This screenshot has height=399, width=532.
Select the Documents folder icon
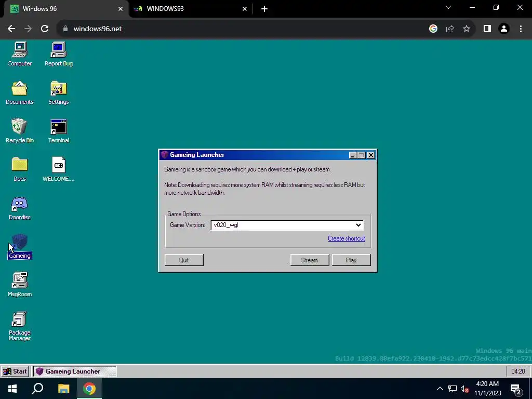pos(20,92)
